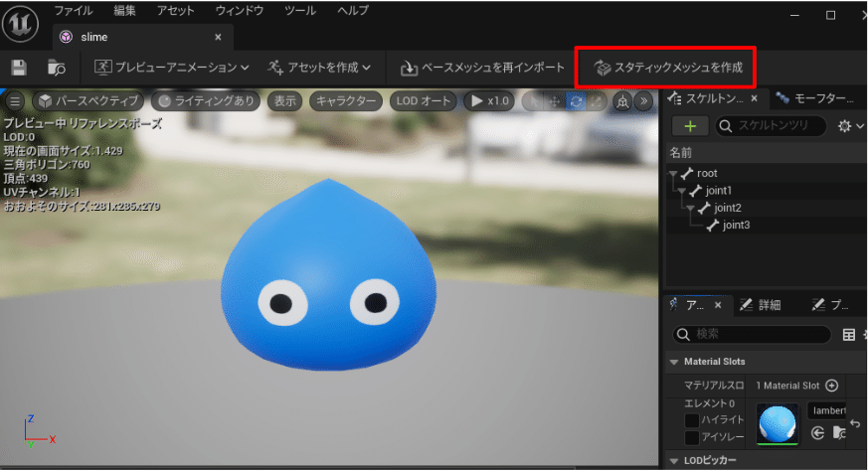
Task: Click the joint3 bone icon
Action: 713,225
